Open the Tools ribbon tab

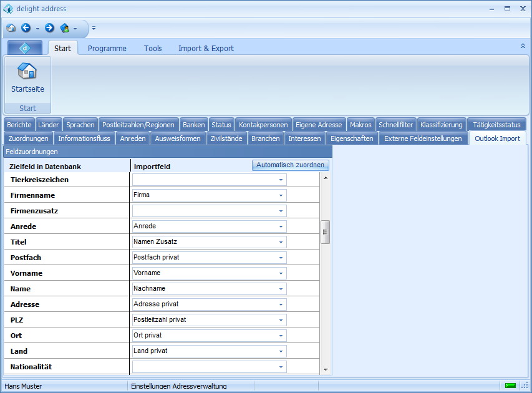pyautogui.click(x=153, y=49)
